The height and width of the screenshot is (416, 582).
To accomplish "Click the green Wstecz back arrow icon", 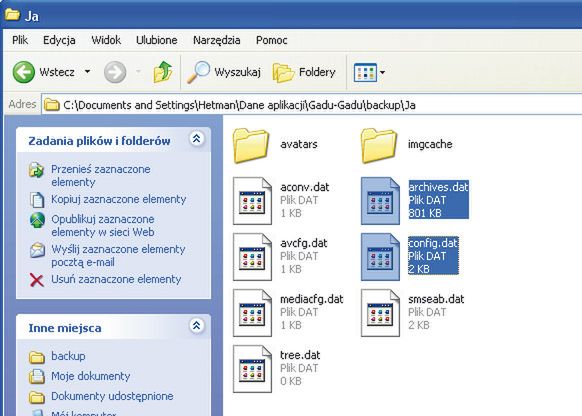I will coord(24,72).
